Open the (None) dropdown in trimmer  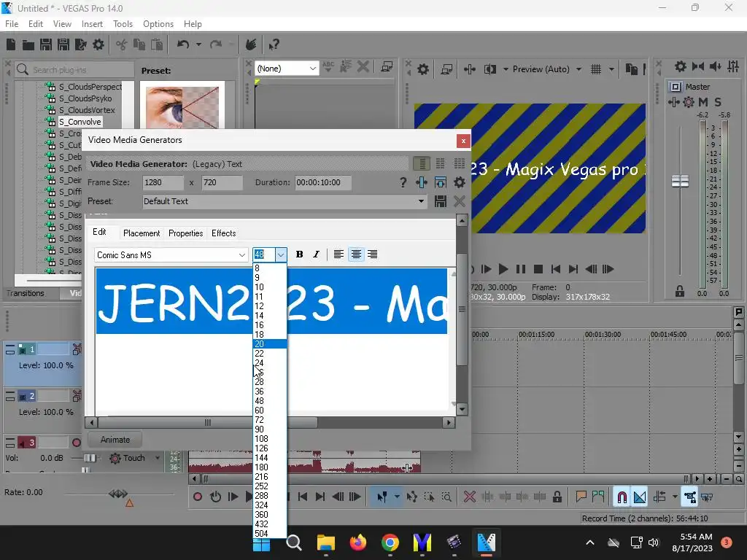[312, 69]
